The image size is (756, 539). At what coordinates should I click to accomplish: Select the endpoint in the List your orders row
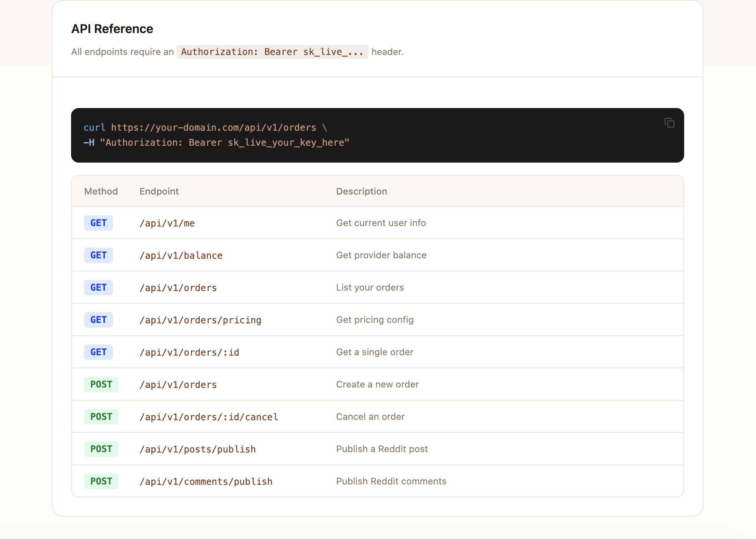[x=178, y=288]
